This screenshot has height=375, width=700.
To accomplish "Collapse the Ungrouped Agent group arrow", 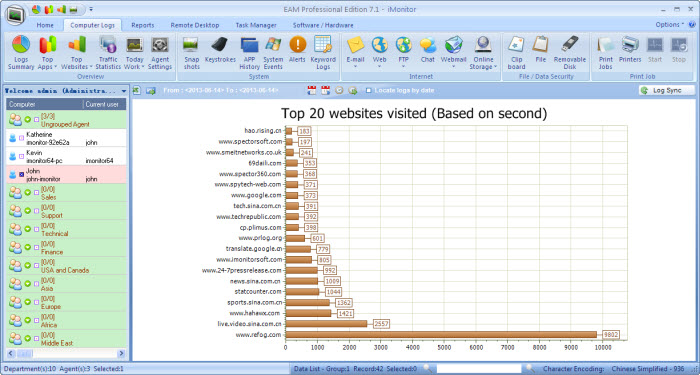I will pos(28,120).
